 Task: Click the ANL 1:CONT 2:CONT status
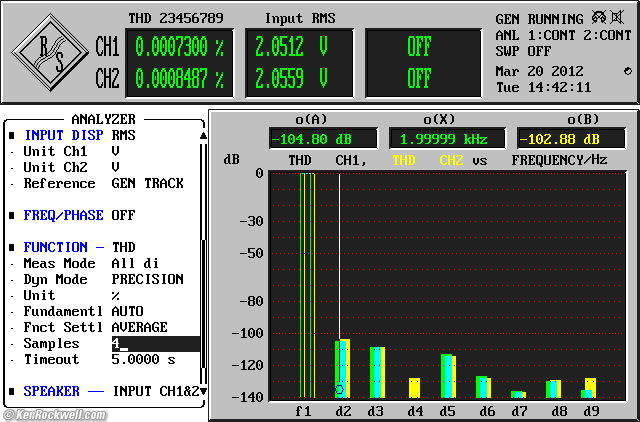click(x=564, y=36)
